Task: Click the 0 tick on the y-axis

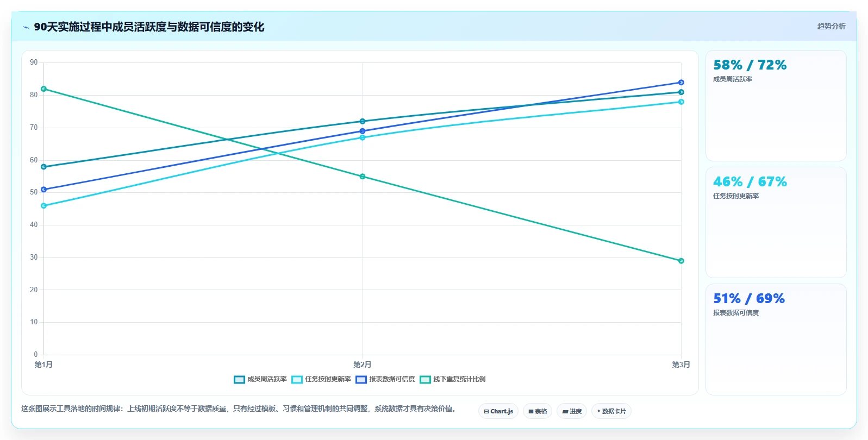Action: [x=36, y=355]
